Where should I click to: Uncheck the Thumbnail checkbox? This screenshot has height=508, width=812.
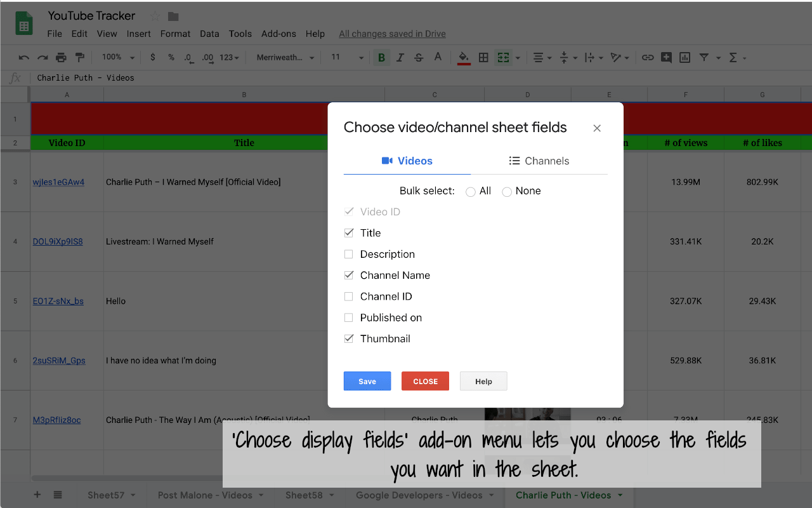point(349,338)
